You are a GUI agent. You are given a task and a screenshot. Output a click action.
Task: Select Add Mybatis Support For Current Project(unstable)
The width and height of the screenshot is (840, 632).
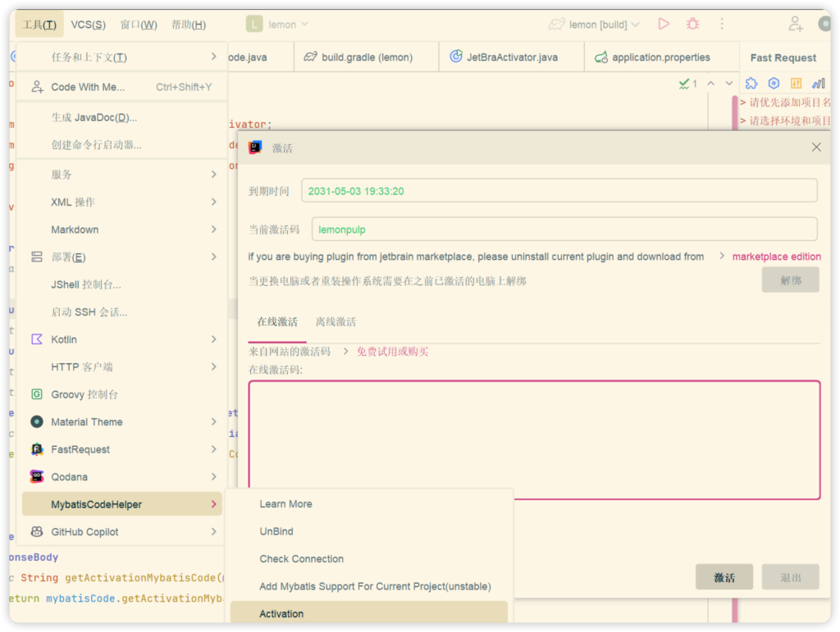tap(368, 587)
